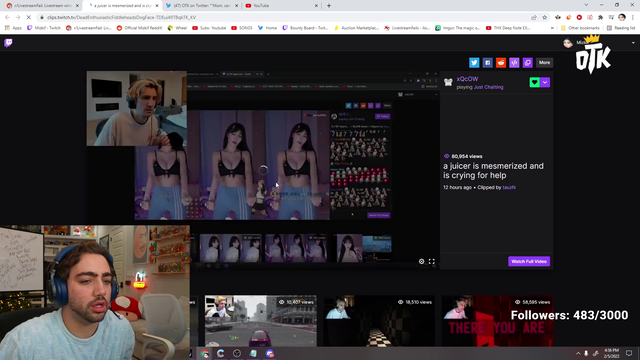Screen dimensions: 640x360
Task: Switch to r/LivestreamFail browser tab
Action: click(40, 6)
